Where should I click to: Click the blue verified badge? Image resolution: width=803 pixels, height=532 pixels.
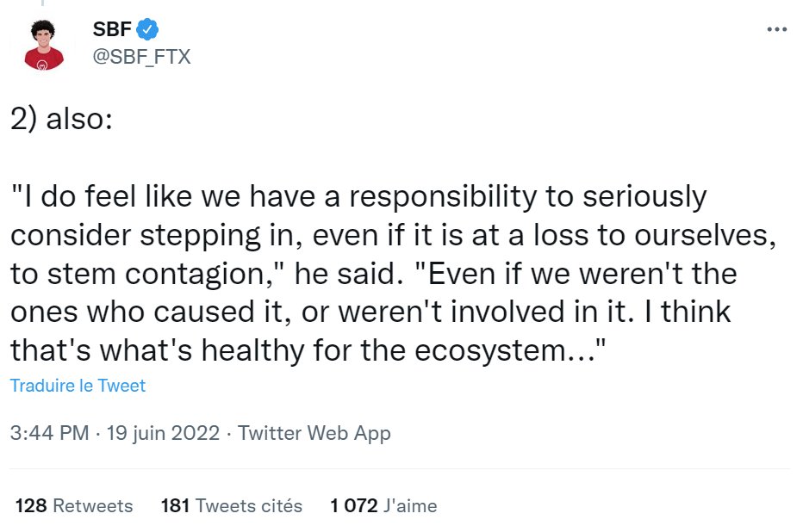tap(149, 30)
